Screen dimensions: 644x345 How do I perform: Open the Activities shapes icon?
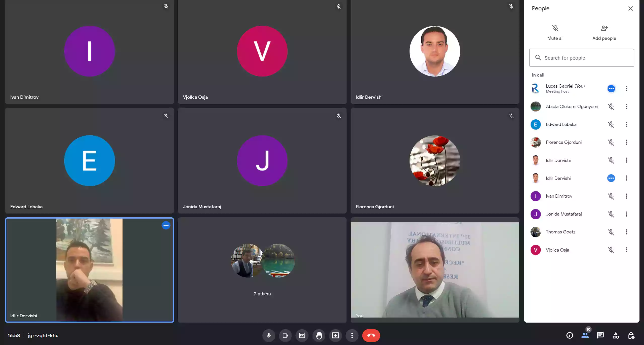point(616,335)
